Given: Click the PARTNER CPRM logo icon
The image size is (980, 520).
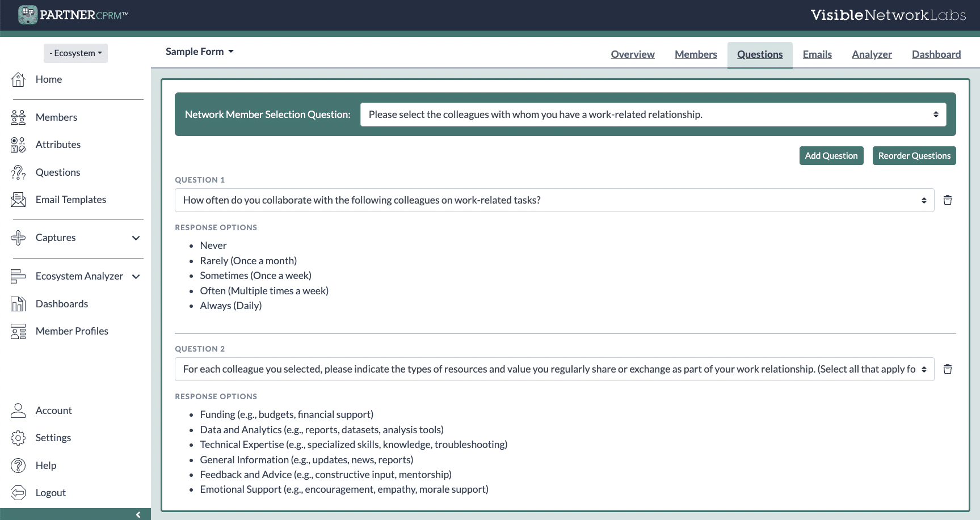Looking at the screenshot, I should (x=27, y=15).
